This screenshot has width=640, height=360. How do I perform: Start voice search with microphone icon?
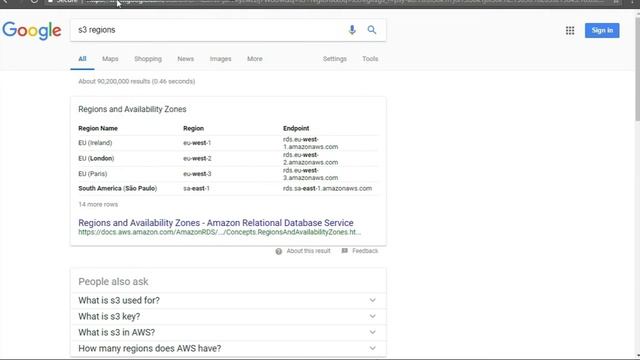pyautogui.click(x=352, y=30)
